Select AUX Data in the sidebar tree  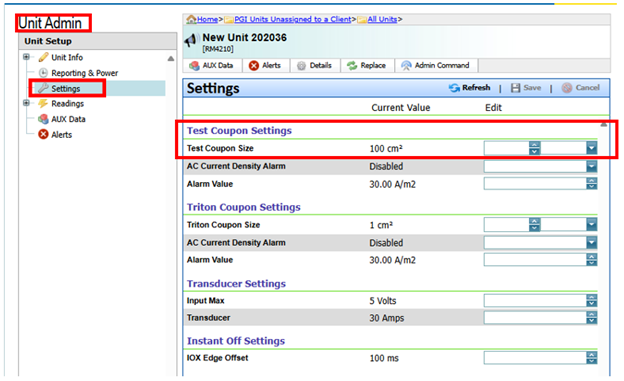68,119
